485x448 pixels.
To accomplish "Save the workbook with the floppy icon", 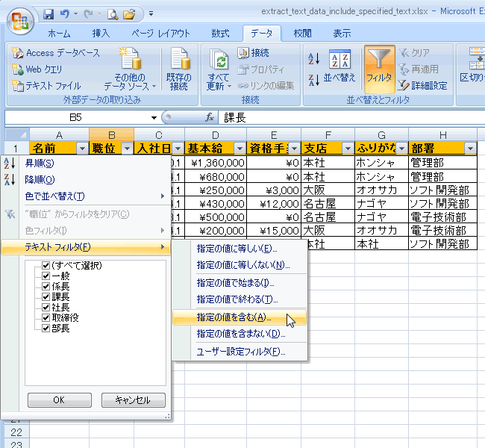I will [x=48, y=14].
